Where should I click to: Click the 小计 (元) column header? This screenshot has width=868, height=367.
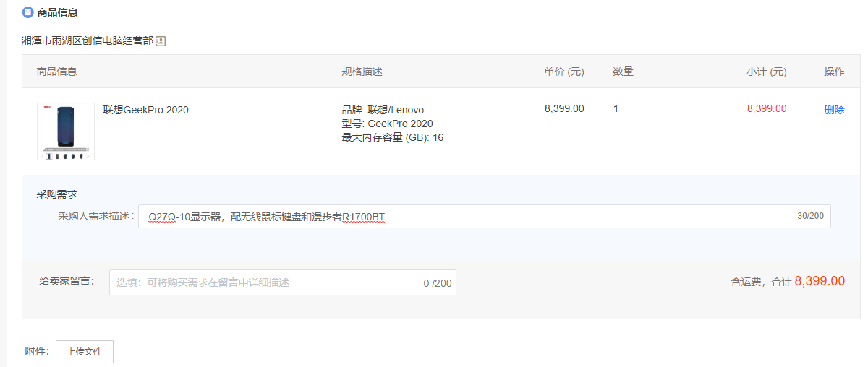click(767, 72)
